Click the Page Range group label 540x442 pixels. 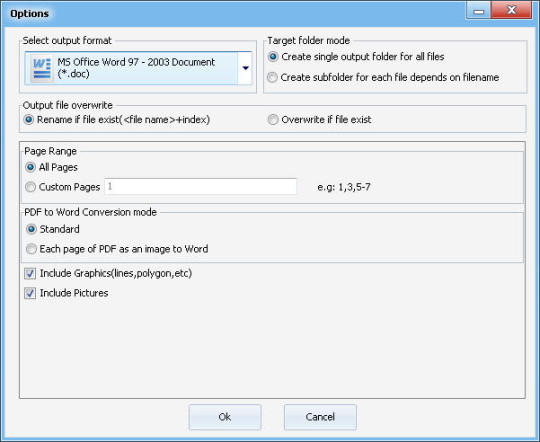[x=50, y=151]
